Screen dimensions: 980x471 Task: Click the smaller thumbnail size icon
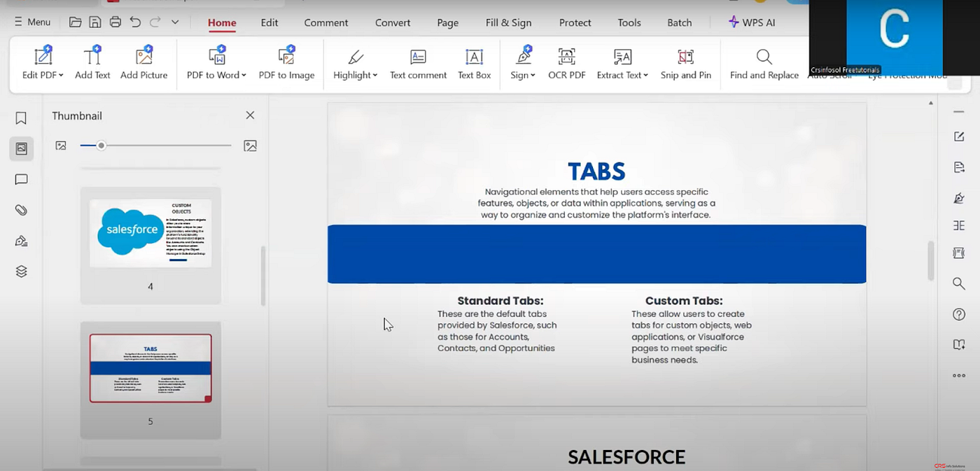(x=61, y=146)
